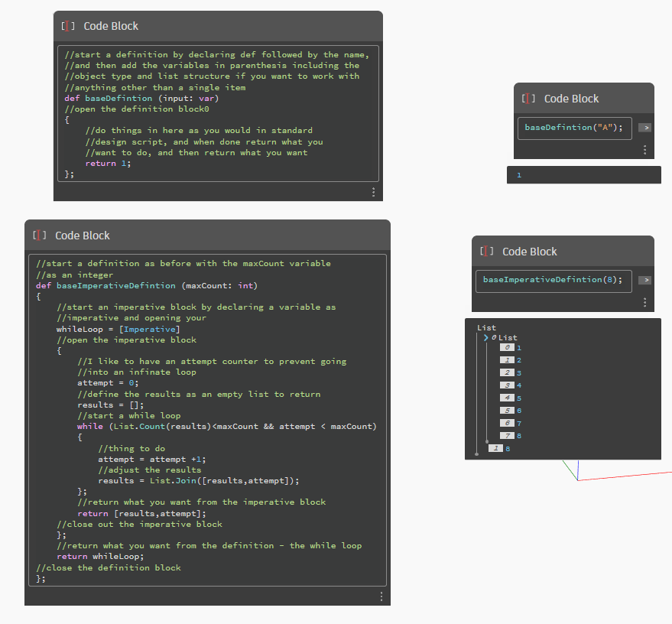
Task: Select preview list item with value 1
Action: coord(511,348)
